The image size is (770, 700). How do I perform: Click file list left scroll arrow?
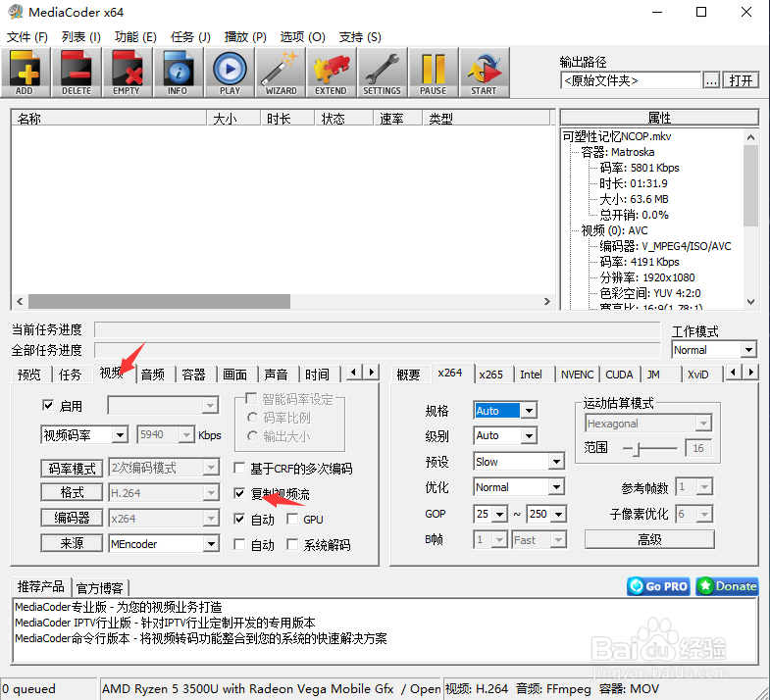[x=20, y=301]
